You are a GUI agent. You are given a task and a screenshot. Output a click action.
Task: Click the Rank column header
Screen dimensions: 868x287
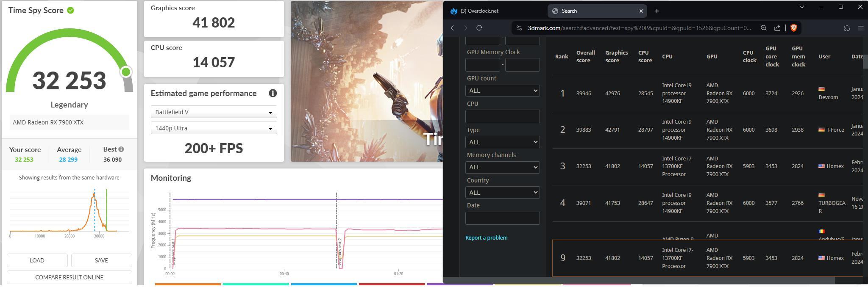tap(562, 57)
